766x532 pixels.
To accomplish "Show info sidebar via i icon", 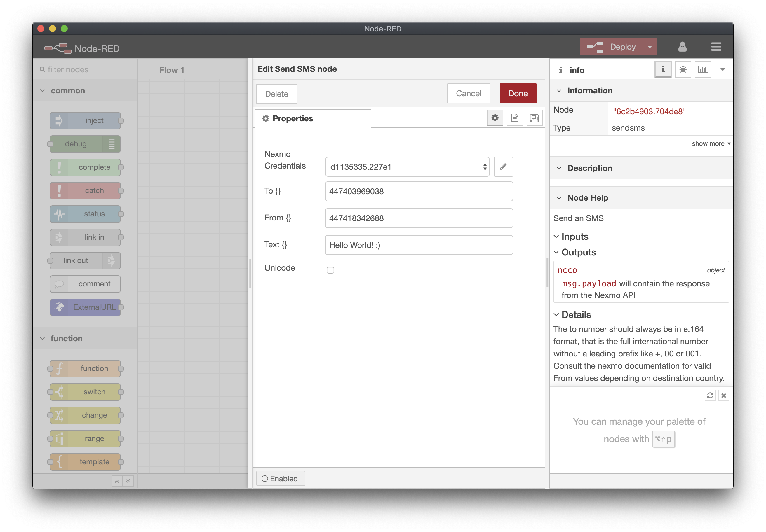I will 663,69.
